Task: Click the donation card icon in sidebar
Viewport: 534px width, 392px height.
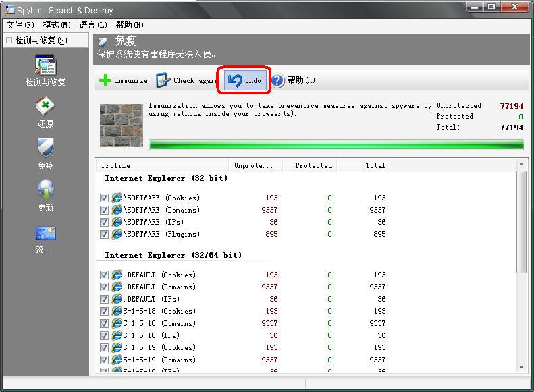Action: click(x=46, y=233)
